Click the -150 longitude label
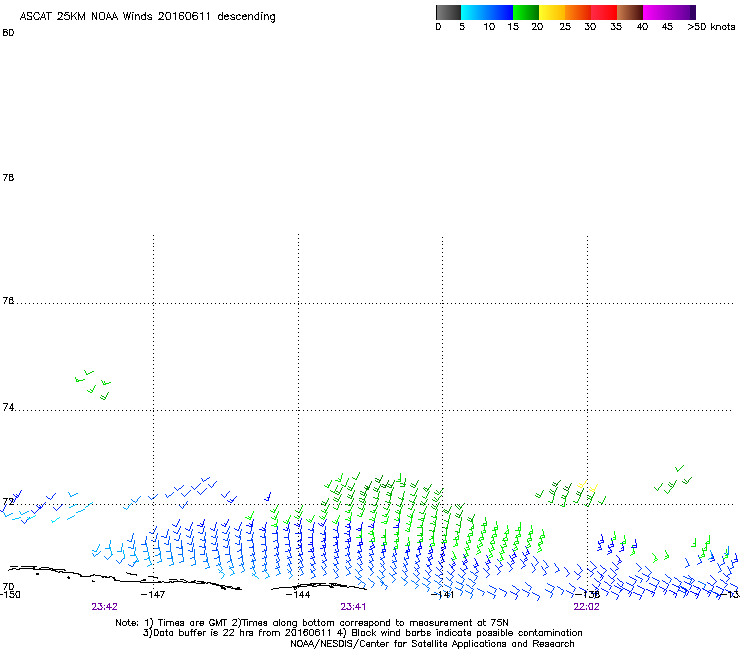 (x=10, y=595)
